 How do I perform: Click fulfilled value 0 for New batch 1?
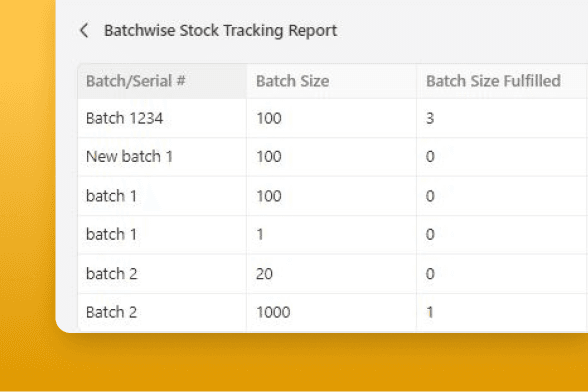tap(502, 157)
